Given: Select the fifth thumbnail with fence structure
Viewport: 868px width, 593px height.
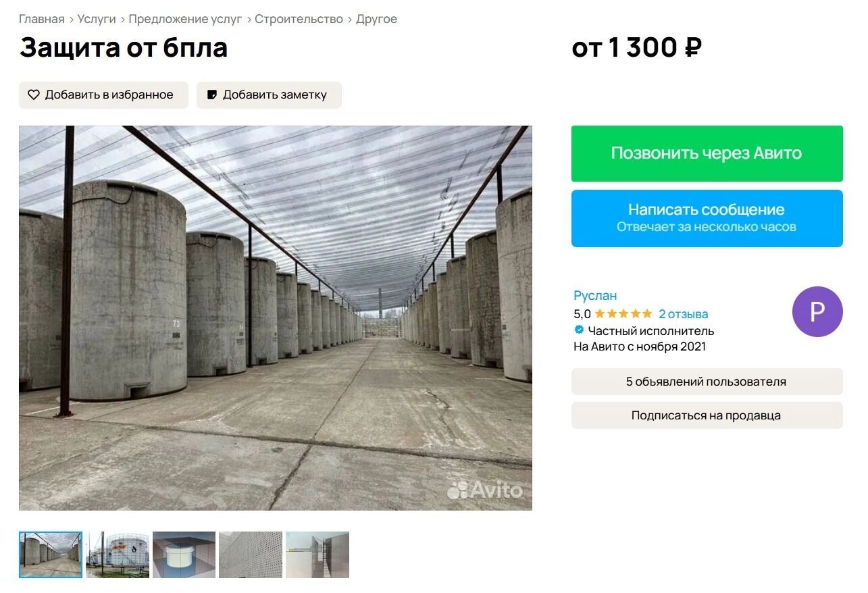Looking at the screenshot, I should click(x=317, y=555).
